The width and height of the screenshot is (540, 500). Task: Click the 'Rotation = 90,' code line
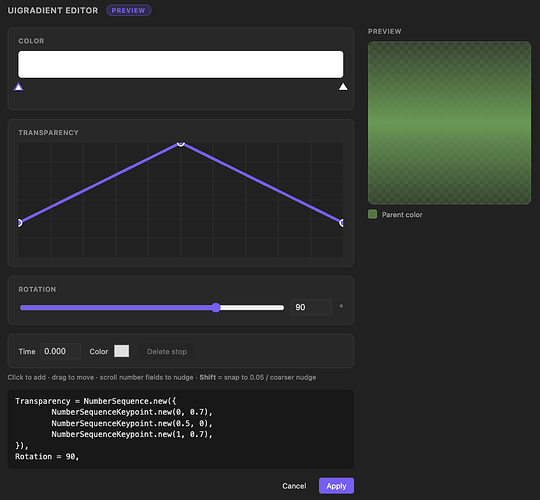(47, 457)
